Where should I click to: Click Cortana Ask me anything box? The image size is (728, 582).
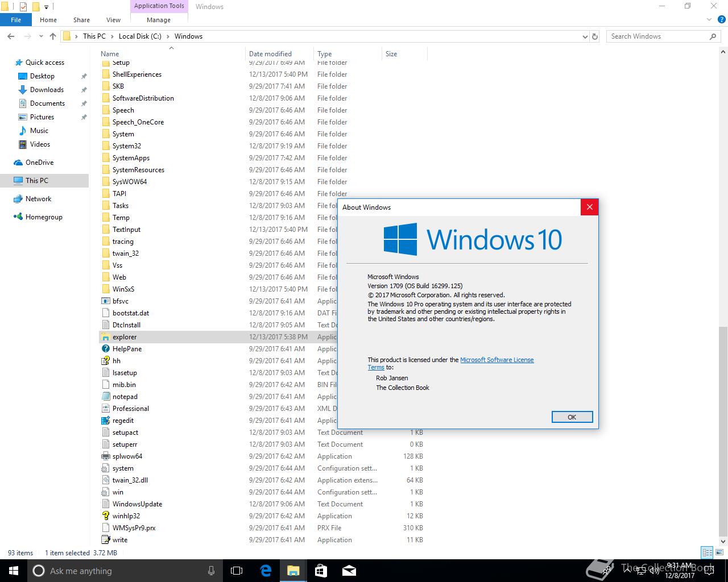point(117,571)
